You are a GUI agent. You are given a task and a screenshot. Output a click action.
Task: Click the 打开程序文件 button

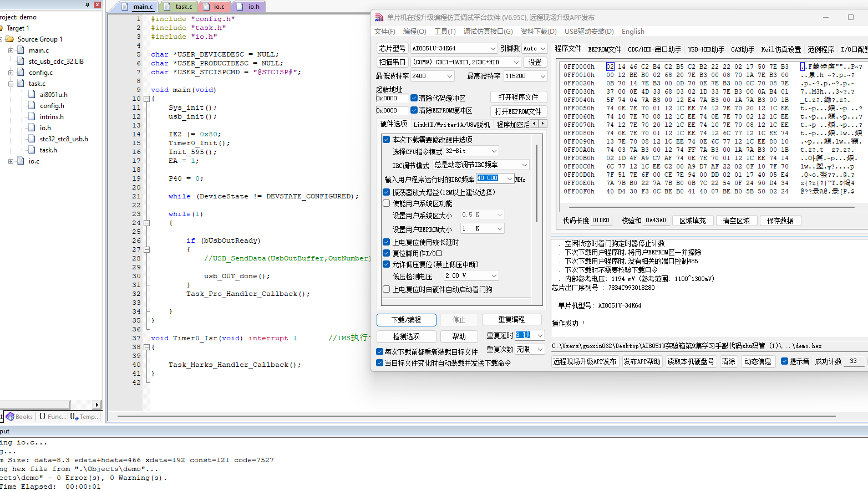click(518, 97)
